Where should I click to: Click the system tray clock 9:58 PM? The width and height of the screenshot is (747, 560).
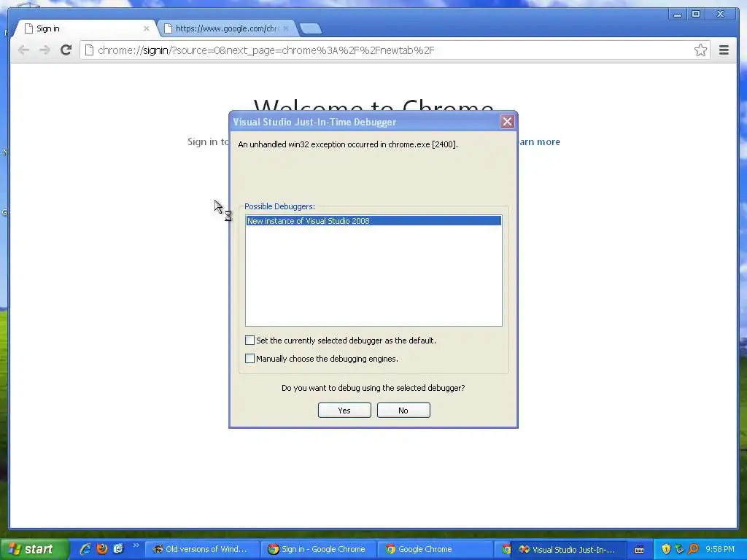720,549
